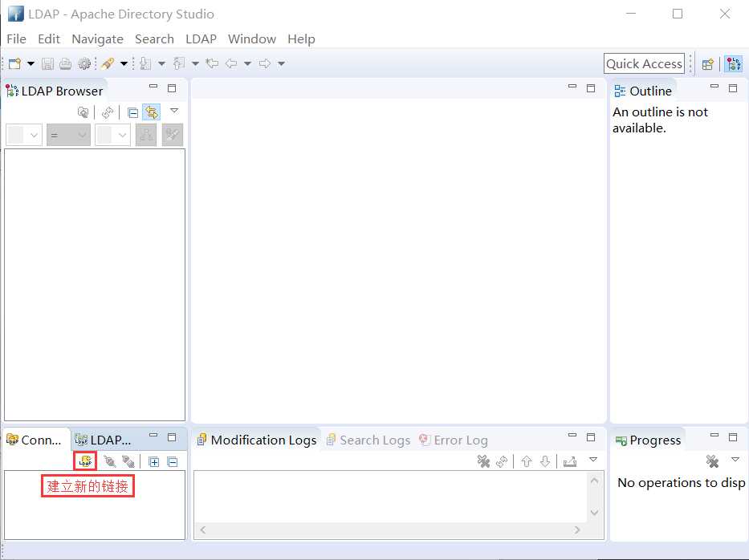The image size is (749, 560).
Task: Click the export logs icon in Modification Logs
Action: 570,461
